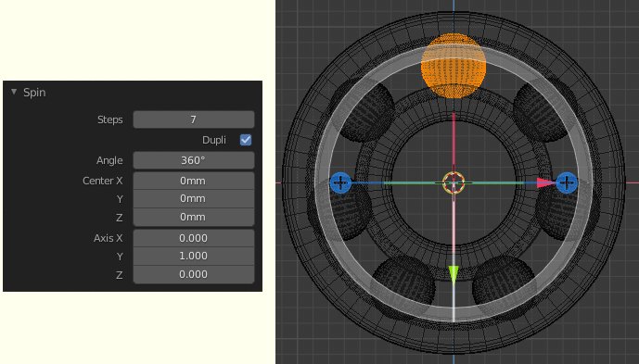The image size is (639, 364).
Task: Collapse the Spin panel triangle
Action: pyautogui.click(x=14, y=92)
